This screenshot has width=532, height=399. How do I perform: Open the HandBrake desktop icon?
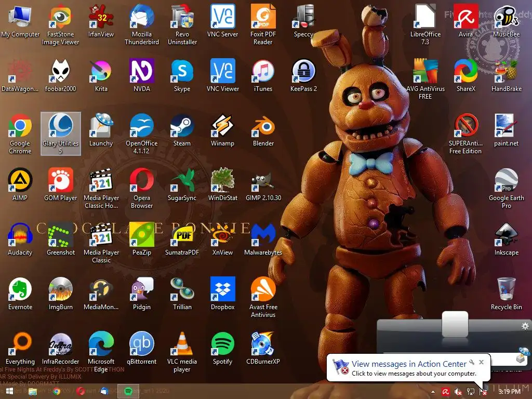coord(506,76)
